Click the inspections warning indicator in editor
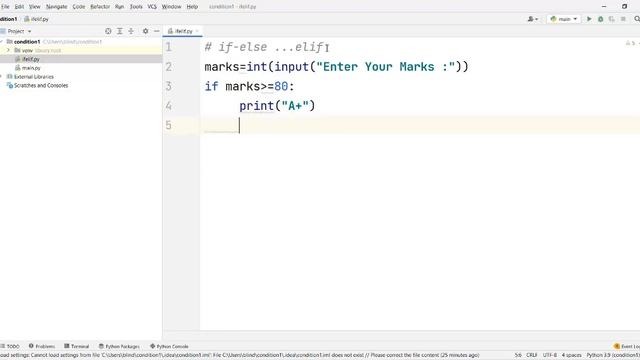The width and height of the screenshot is (640, 360). 631,43
